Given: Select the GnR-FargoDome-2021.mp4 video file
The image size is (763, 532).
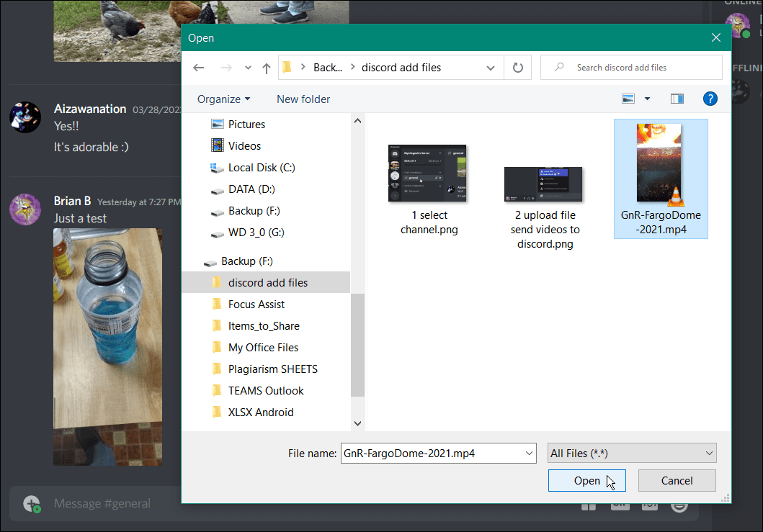Looking at the screenshot, I should pos(661,178).
